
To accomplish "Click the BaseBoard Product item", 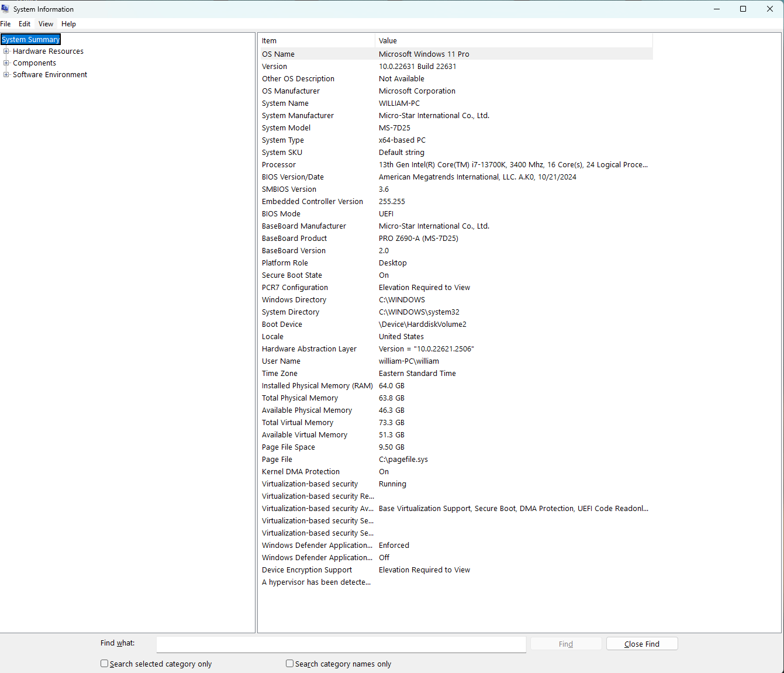I will click(294, 238).
